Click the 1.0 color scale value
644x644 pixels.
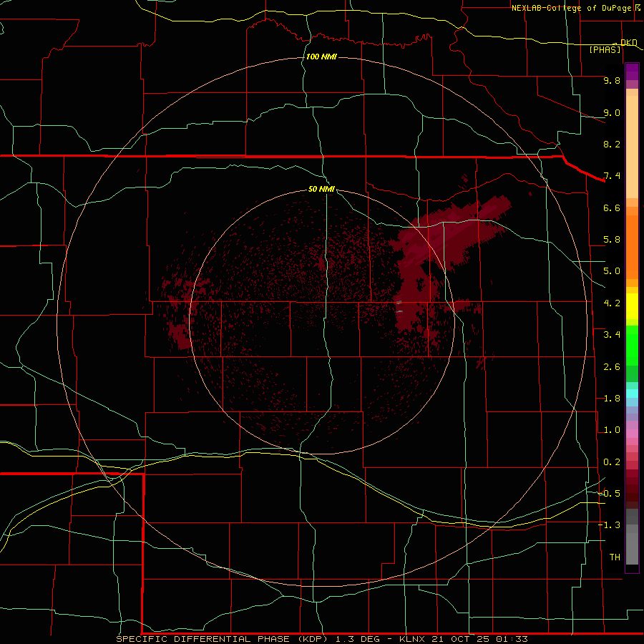point(612,430)
